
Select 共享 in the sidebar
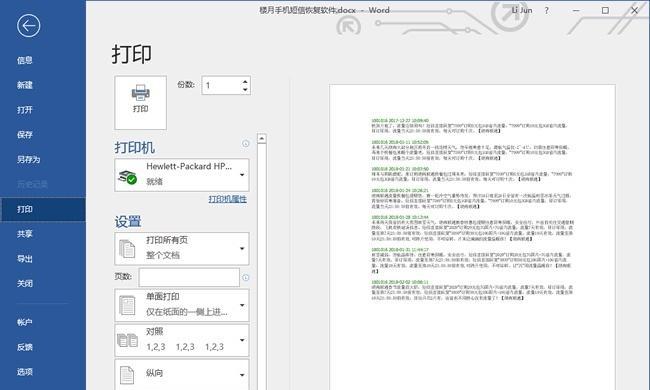tap(24, 234)
